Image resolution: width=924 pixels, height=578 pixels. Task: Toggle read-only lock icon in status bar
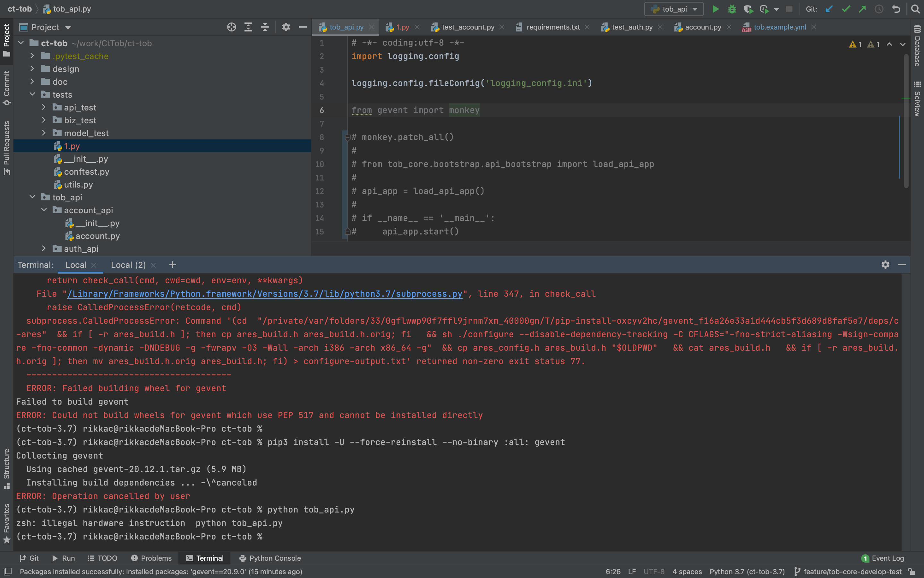click(912, 571)
